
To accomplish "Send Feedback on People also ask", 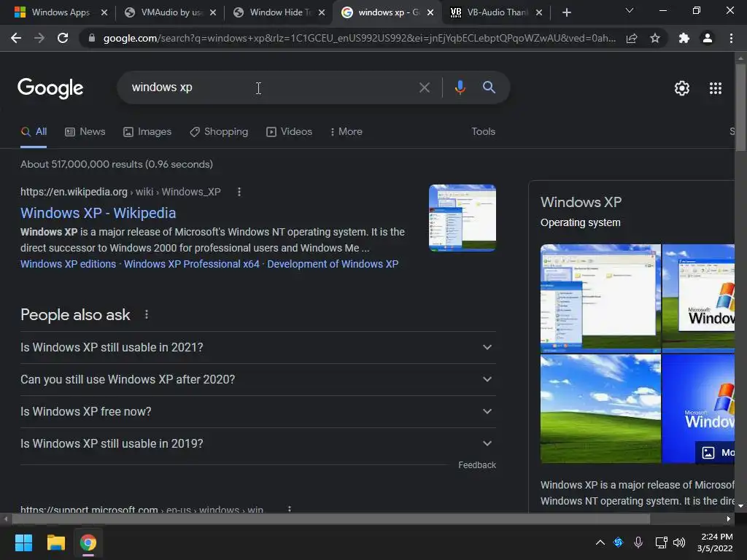I will [x=477, y=465].
